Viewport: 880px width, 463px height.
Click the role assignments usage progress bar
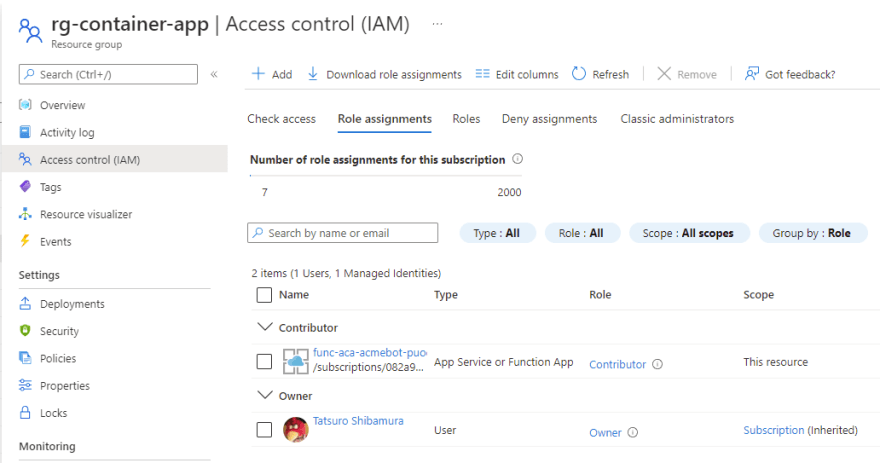(x=386, y=176)
